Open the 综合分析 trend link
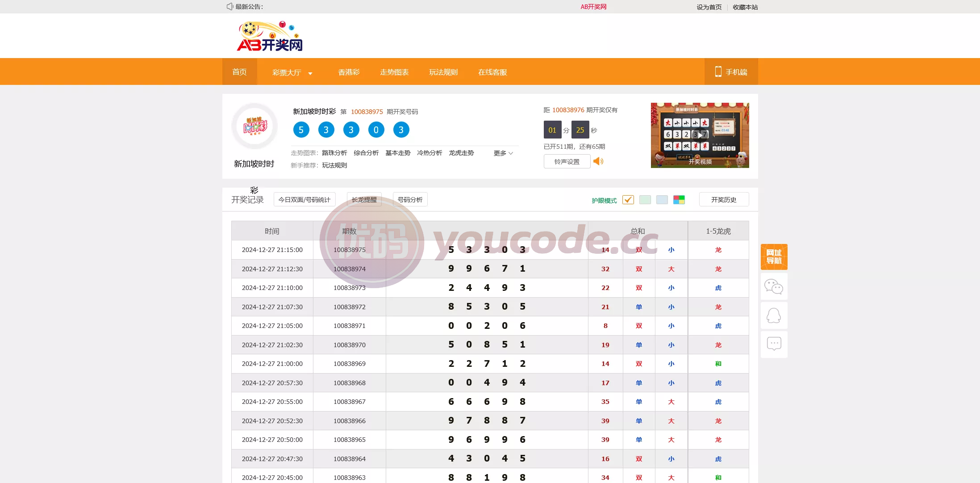980x483 pixels. point(366,153)
